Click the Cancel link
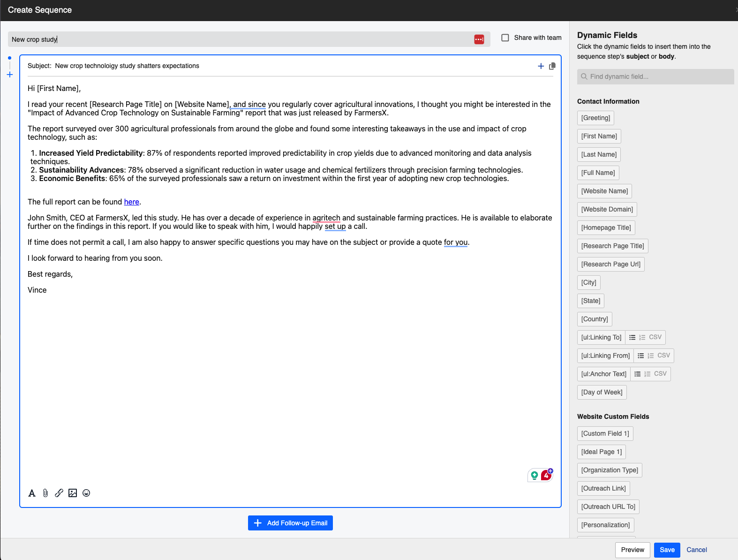 (696, 550)
